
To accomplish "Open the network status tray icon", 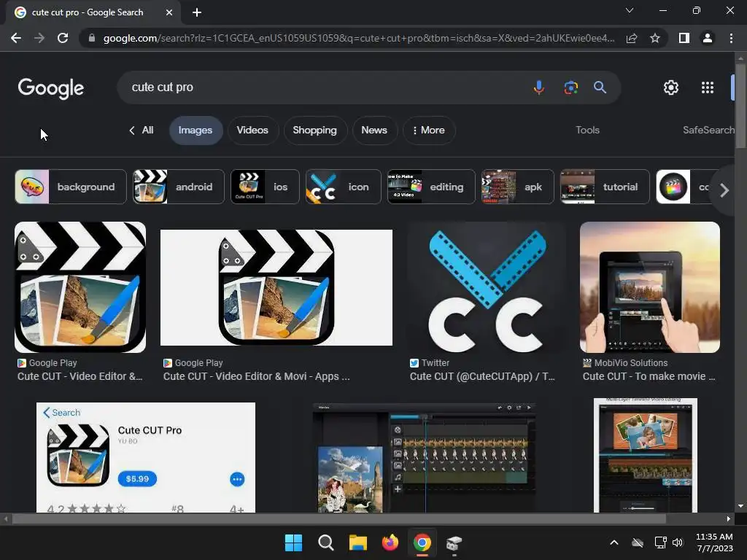I will click(660, 542).
